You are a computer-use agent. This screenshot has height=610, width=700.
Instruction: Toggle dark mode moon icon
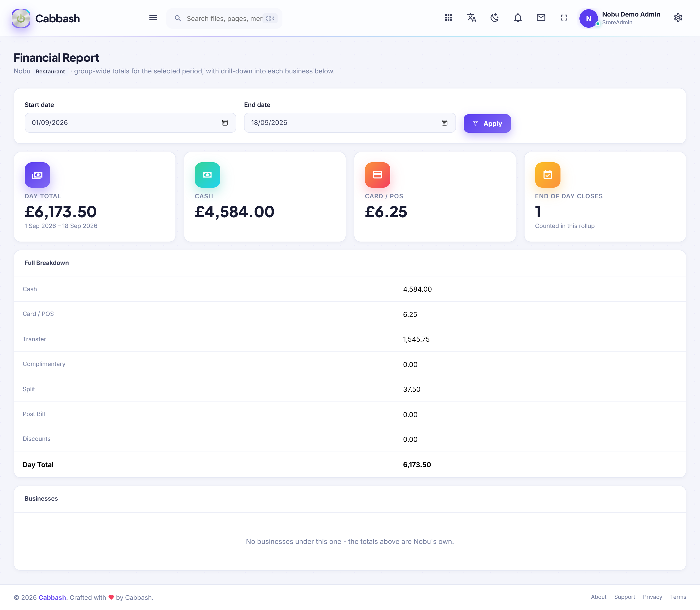tap(495, 18)
